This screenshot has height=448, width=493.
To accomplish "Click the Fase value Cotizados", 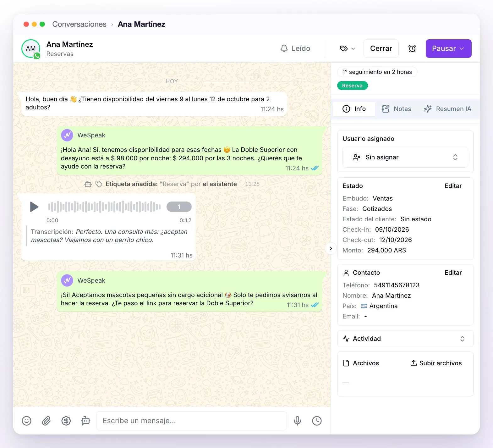I will pyautogui.click(x=377, y=209).
